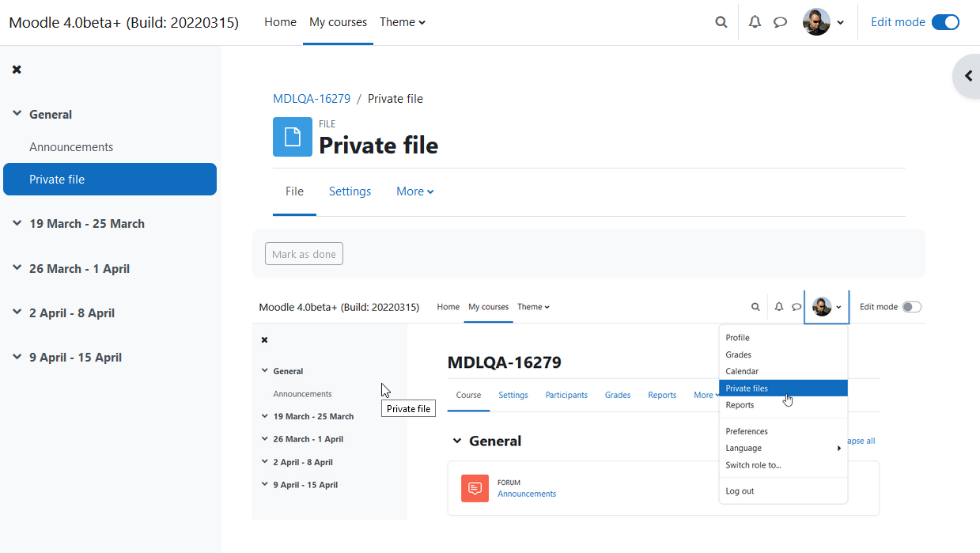Click the blue file activity icon

coord(293,137)
